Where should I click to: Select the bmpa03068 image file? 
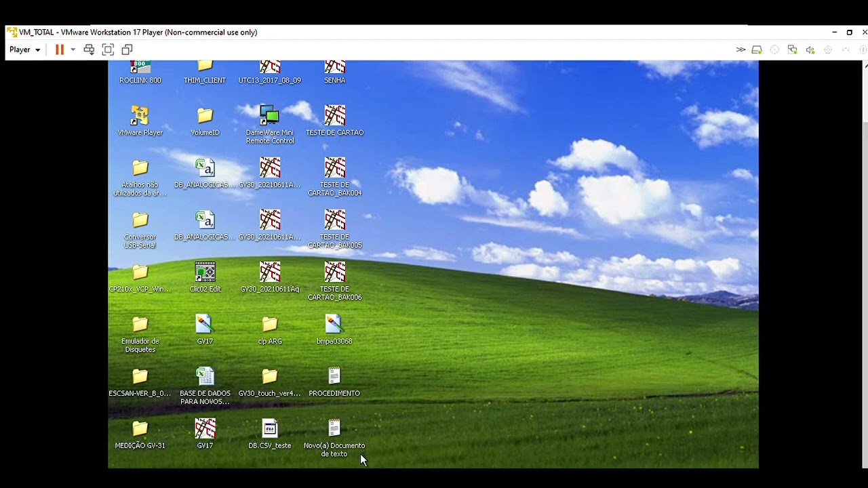coord(334,330)
